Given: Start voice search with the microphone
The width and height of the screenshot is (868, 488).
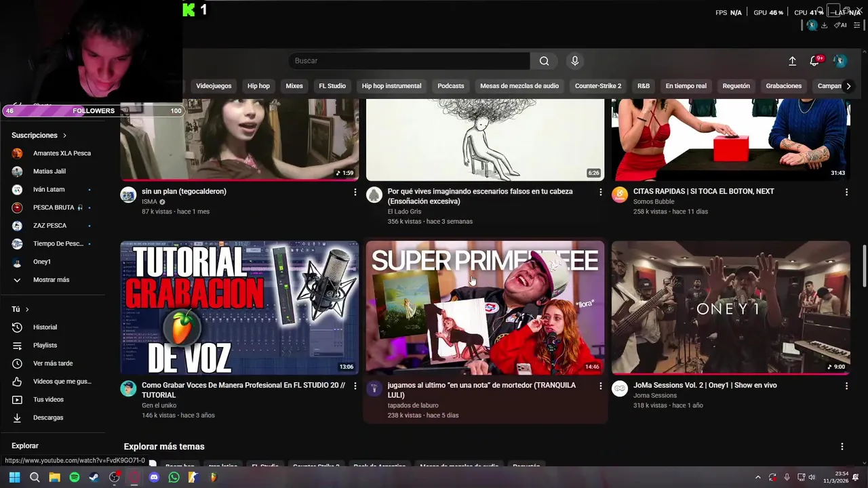Looking at the screenshot, I should click(x=574, y=61).
